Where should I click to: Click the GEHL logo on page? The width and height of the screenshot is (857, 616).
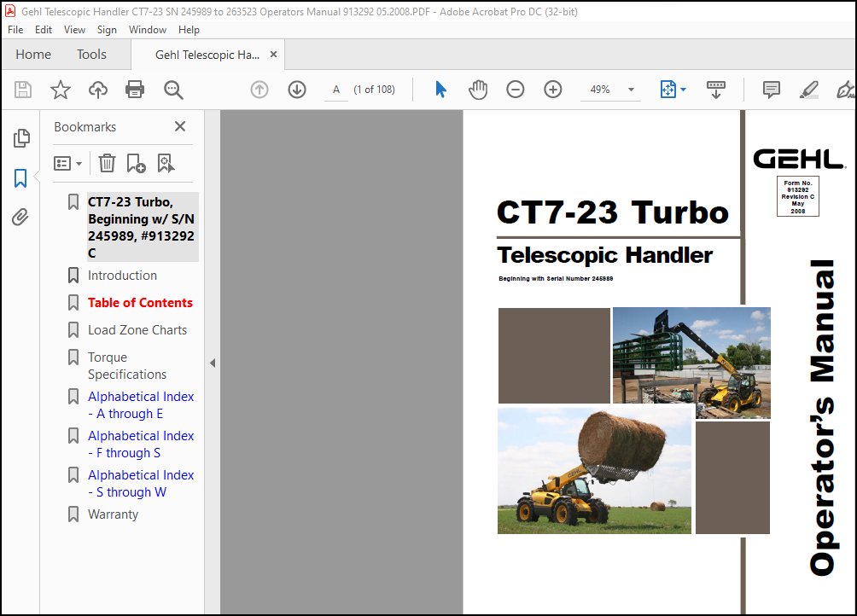click(798, 160)
